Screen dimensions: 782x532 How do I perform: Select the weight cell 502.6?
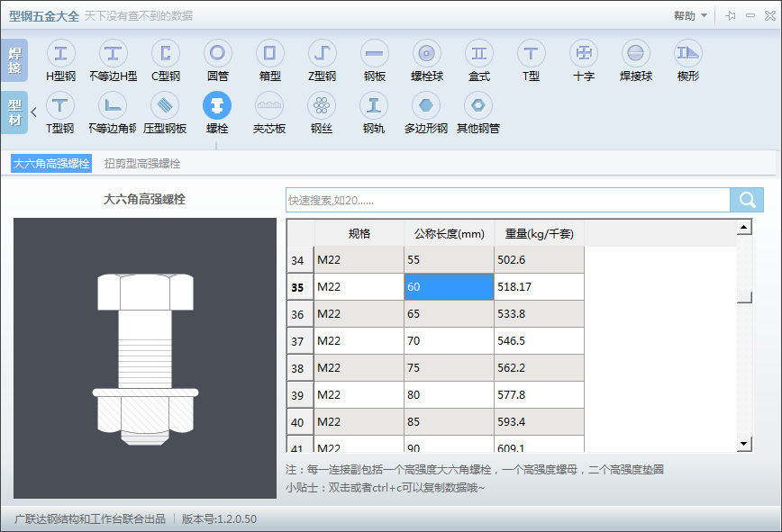(x=539, y=259)
